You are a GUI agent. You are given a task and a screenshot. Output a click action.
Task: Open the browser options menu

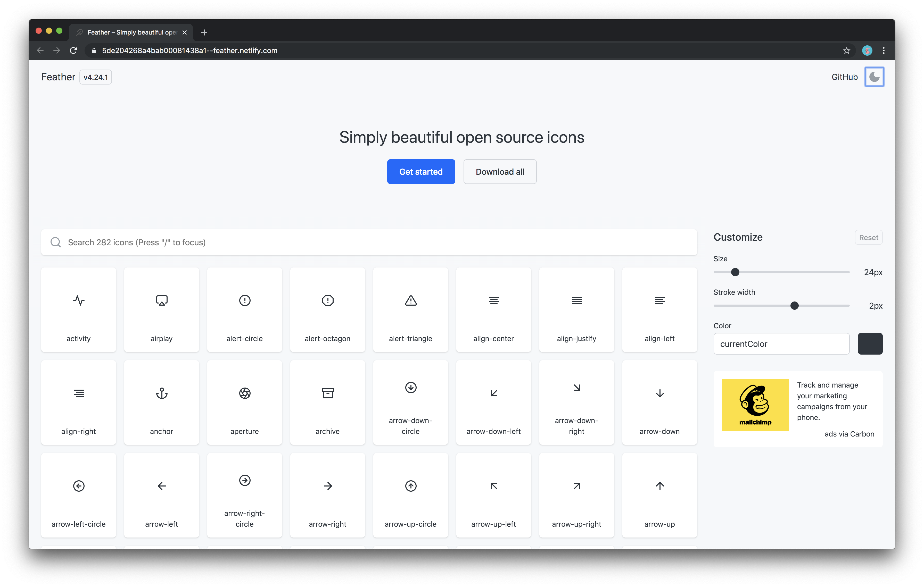coord(884,50)
